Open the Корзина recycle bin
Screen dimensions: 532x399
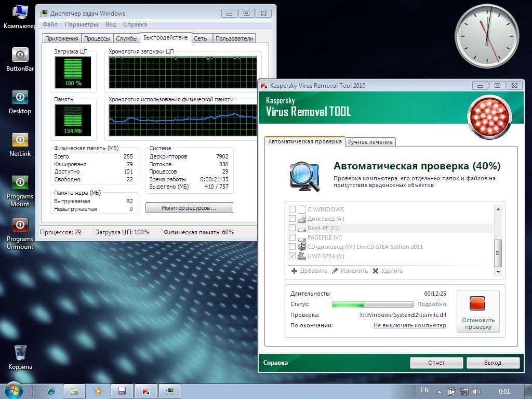(x=20, y=357)
